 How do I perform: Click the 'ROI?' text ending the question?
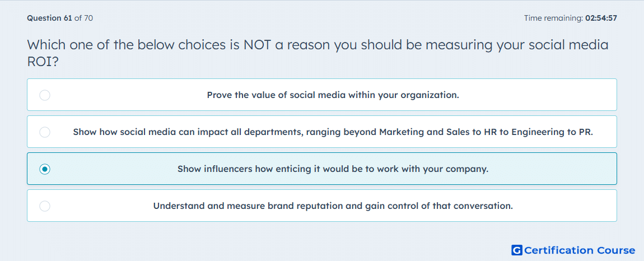pyautogui.click(x=43, y=62)
